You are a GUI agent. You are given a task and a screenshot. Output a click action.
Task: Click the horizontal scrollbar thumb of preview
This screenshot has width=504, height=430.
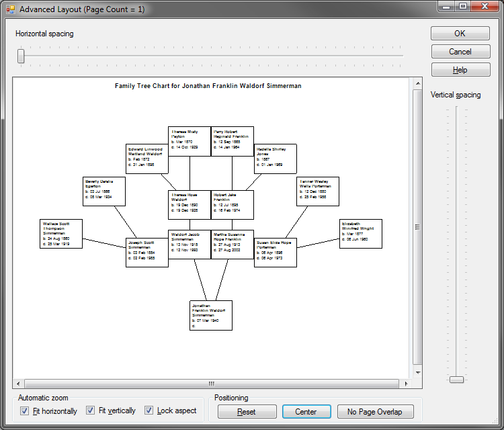coord(212,384)
